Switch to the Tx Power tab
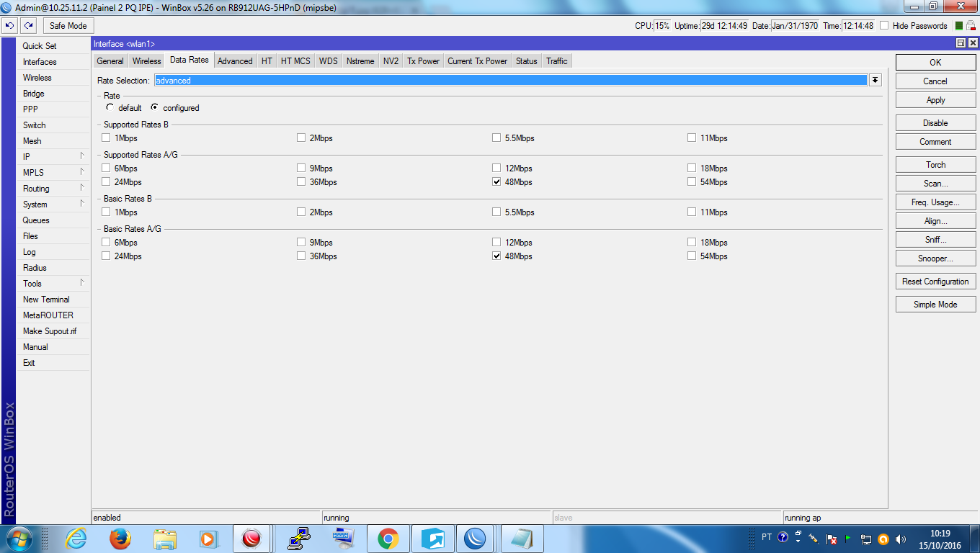Screen dimensions: 980x553 (423, 61)
